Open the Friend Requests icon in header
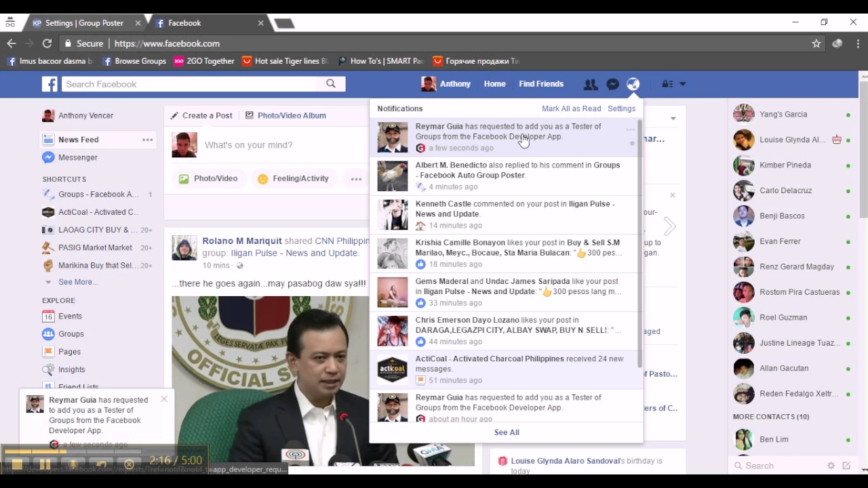 click(591, 84)
